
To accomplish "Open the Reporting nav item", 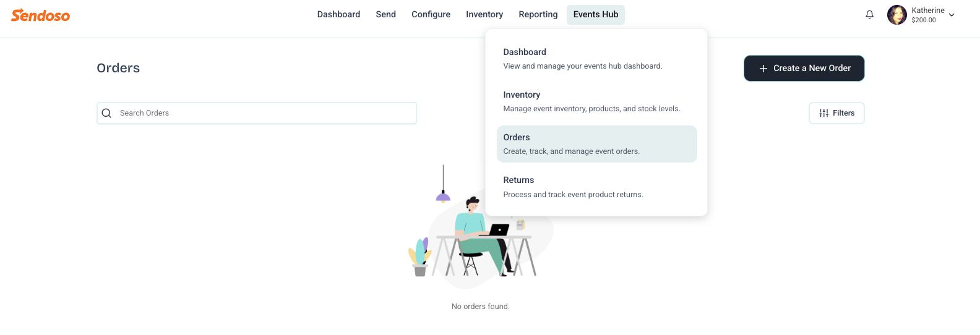I will click(538, 14).
